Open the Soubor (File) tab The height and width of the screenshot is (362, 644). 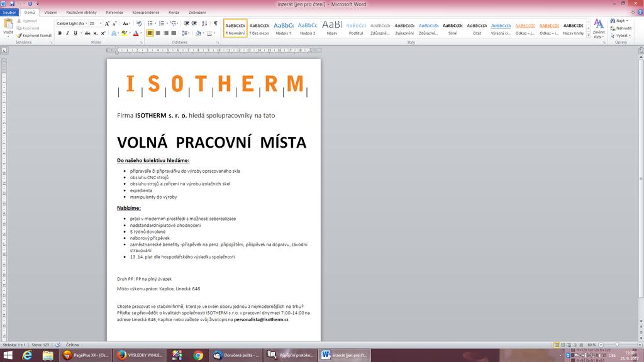[x=9, y=13]
